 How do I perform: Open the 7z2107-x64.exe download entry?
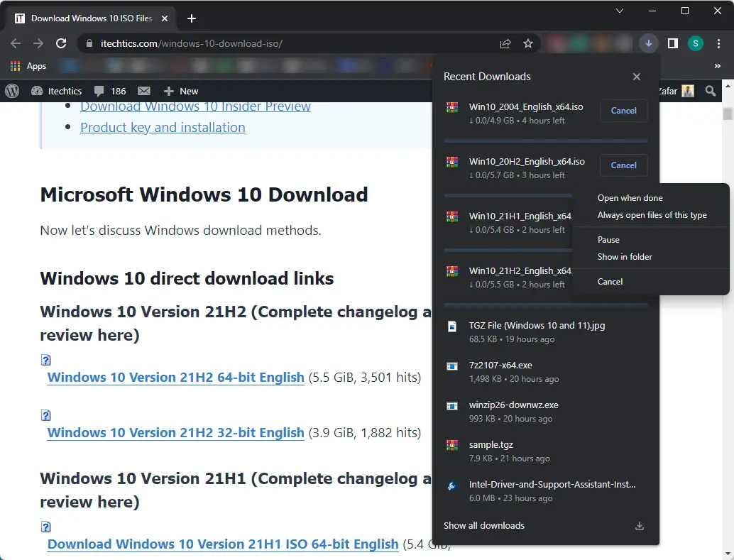coord(545,372)
